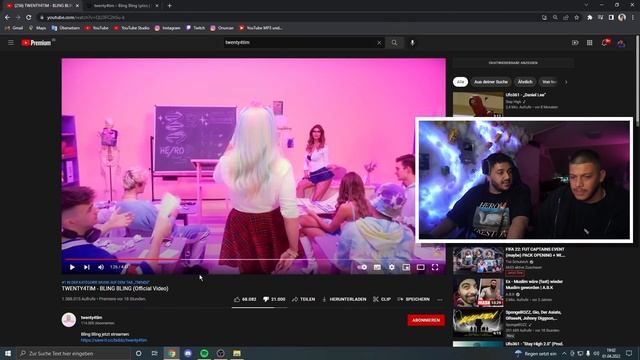Open the YouTube account avatar menu
This screenshot has height=360, width=640.
click(x=621, y=43)
